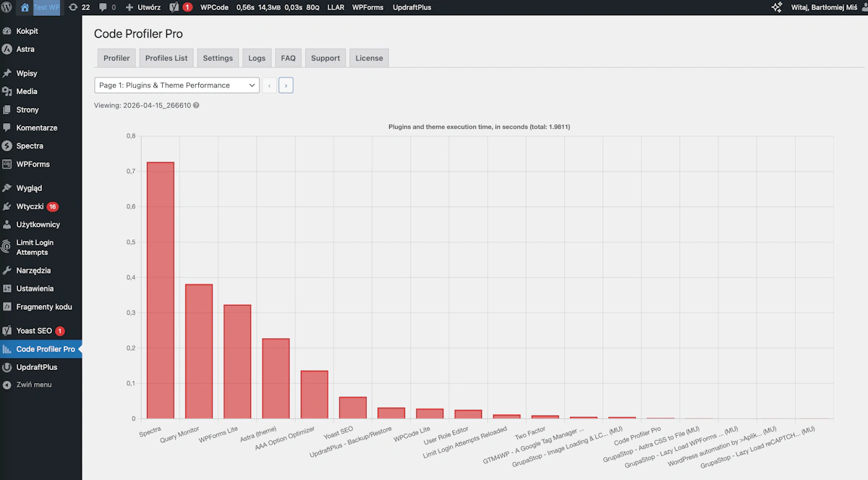This screenshot has width=868, height=480.
Task: Open the Settings tab
Action: (218, 58)
